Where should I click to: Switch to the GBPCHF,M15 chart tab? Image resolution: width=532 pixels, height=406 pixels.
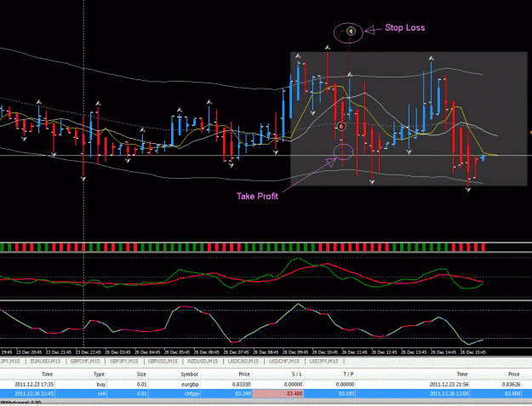pos(85,362)
